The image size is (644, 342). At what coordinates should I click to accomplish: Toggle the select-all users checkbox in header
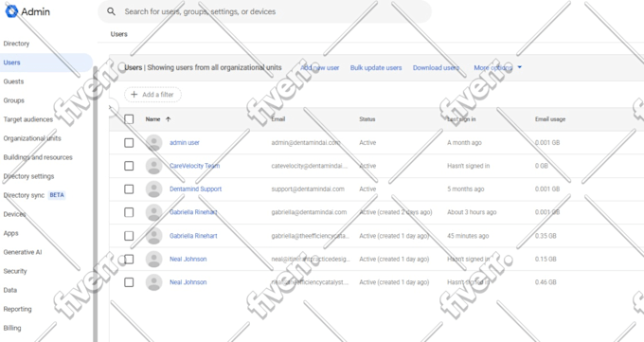pyautogui.click(x=129, y=119)
